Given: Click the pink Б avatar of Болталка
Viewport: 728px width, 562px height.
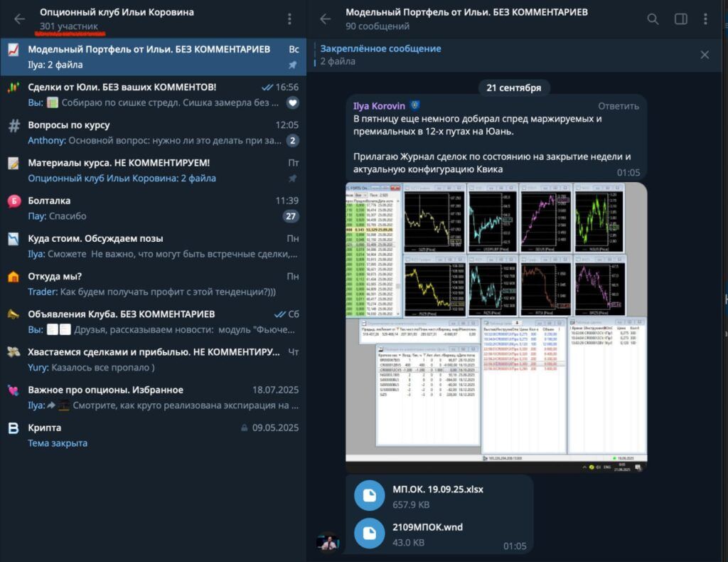Looking at the screenshot, I should pos(14,201).
